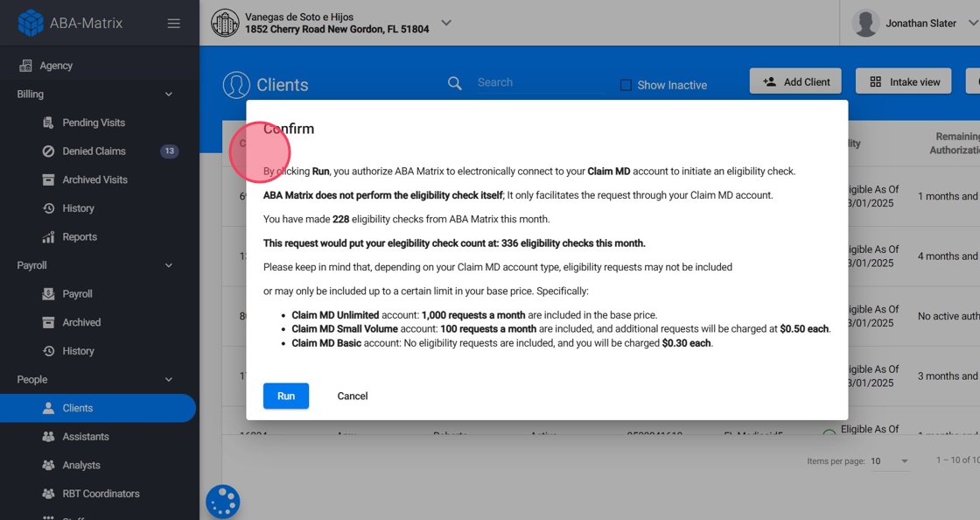The width and height of the screenshot is (980, 520).
Task: Click the Denied Claims badge 13
Action: click(170, 151)
